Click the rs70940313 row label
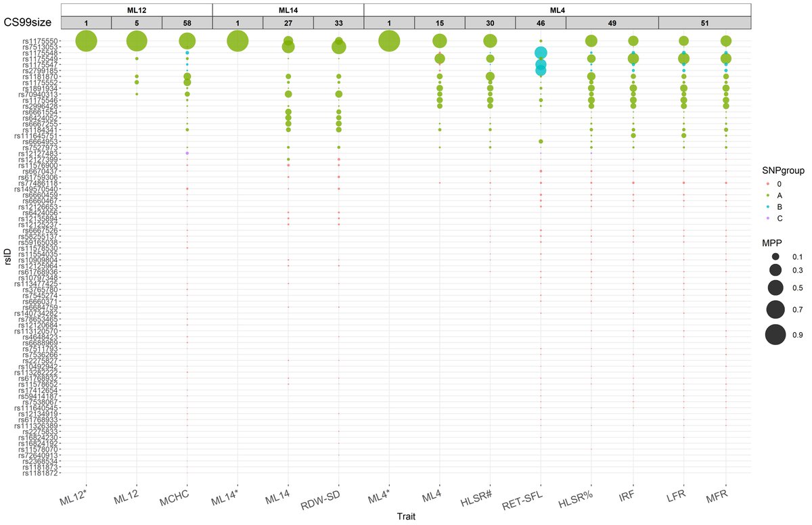812x525 pixels. tap(38, 94)
